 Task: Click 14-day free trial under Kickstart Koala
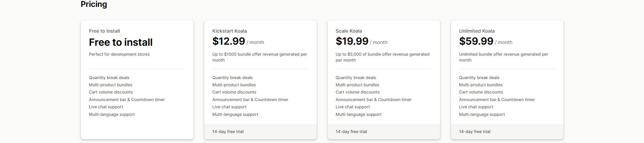(228, 132)
